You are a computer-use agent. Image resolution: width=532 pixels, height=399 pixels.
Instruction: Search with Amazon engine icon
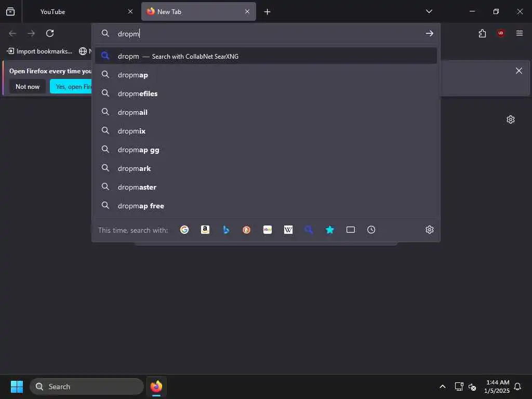point(205,230)
